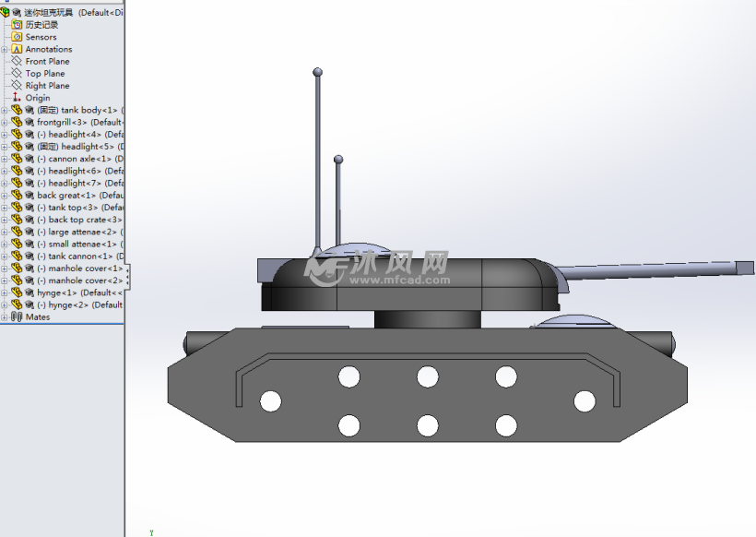
Task: Click the Mates paperclip icon
Action: pos(17,316)
